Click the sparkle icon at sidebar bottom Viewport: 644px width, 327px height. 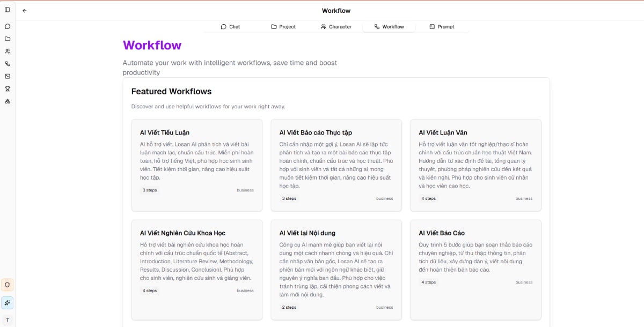point(8,303)
